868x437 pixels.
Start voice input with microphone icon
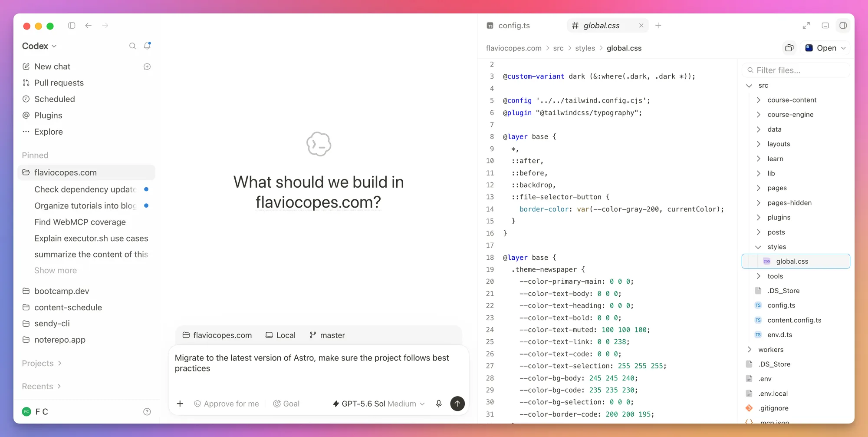pos(439,404)
